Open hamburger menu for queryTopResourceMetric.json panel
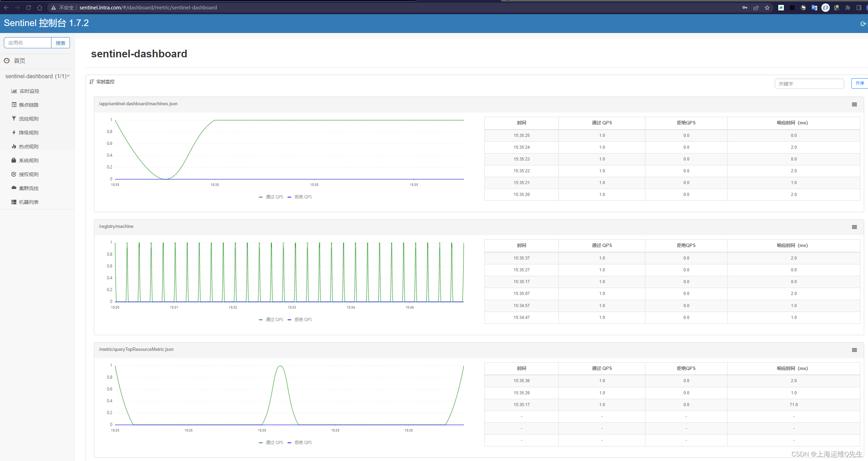Viewport: 868px width, 461px height. click(854, 350)
